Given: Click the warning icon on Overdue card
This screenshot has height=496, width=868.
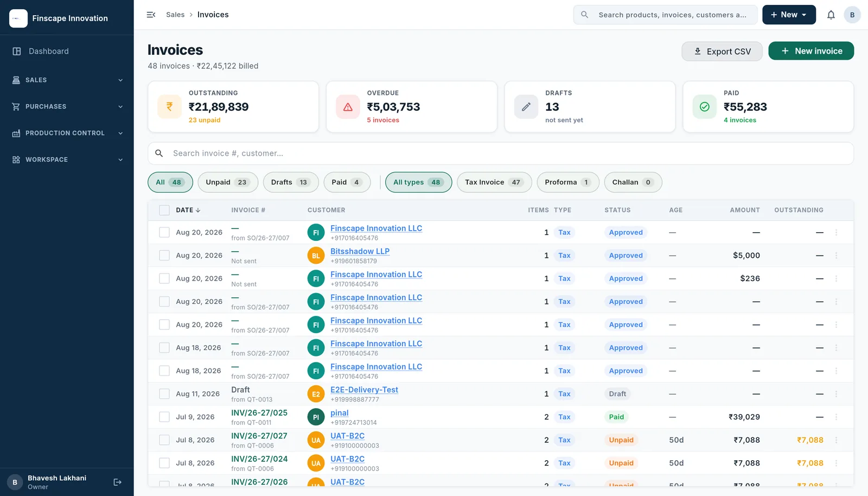Looking at the screenshot, I should tap(348, 106).
